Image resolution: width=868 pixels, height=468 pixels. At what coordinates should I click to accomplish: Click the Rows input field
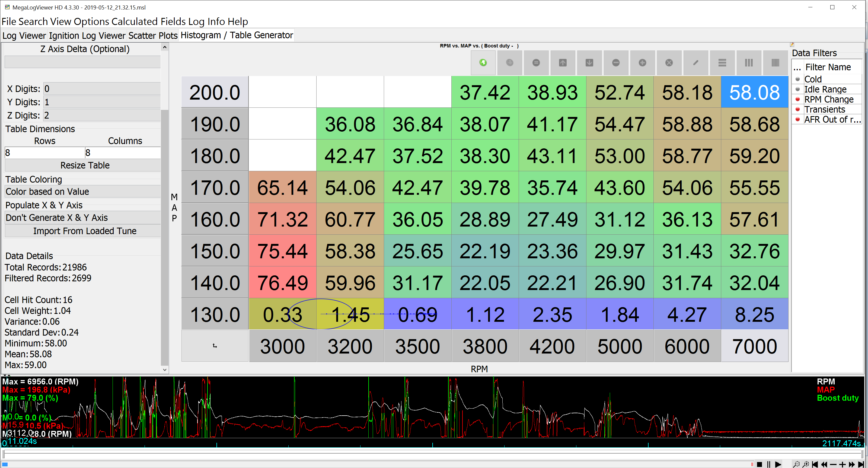[44, 153]
